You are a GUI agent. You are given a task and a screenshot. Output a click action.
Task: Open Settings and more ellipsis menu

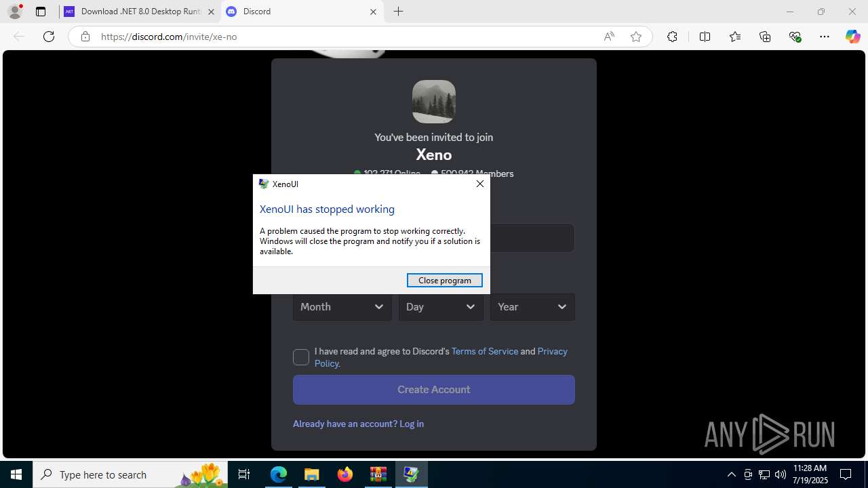[825, 37]
